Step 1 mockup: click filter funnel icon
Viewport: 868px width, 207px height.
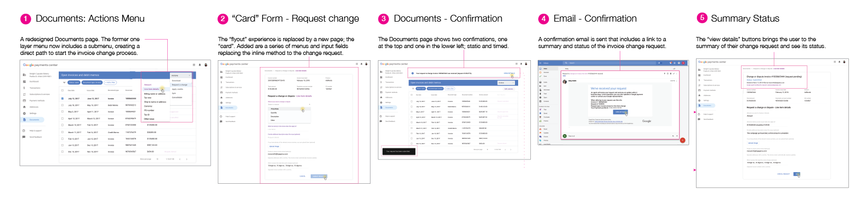(x=64, y=82)
